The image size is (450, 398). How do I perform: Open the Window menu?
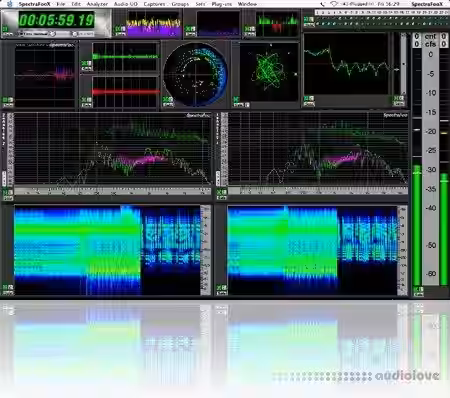pos(247,4)
